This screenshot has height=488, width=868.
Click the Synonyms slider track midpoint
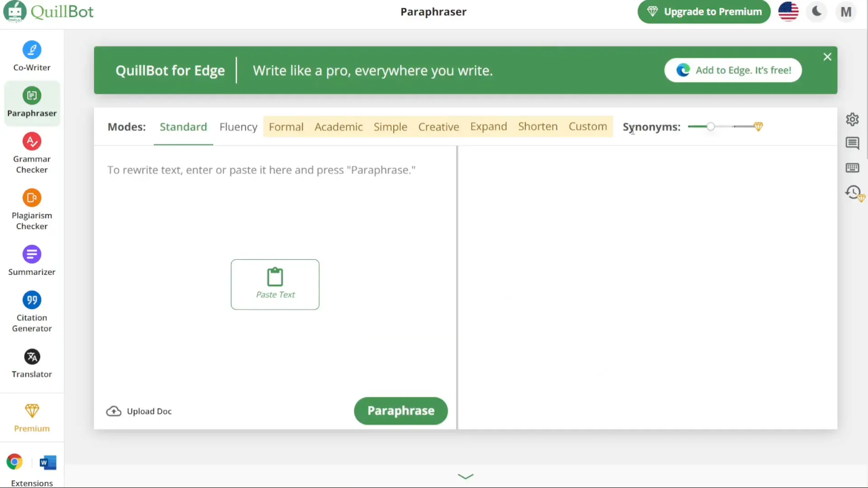pyautogui.click(x=723, y=127)
